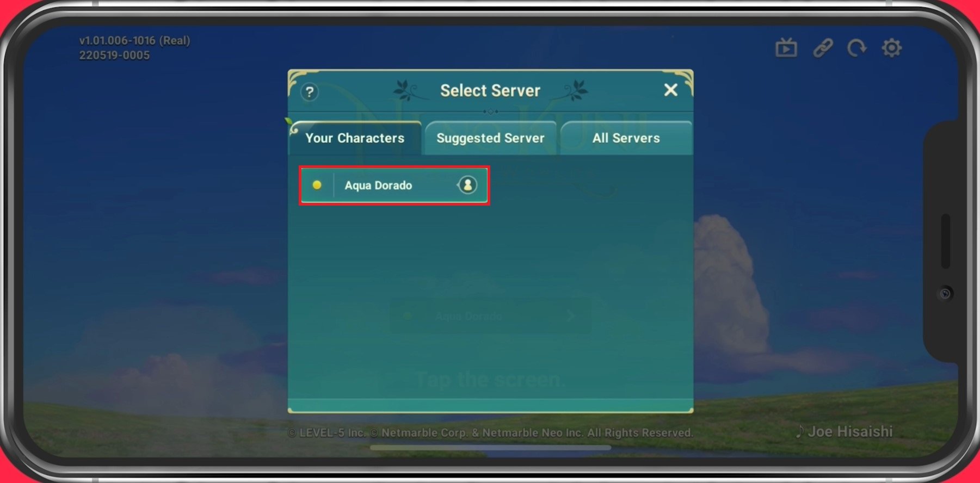980x483 pixels.
Task: Click the account link chain icon
Action: tap(823, 48)
